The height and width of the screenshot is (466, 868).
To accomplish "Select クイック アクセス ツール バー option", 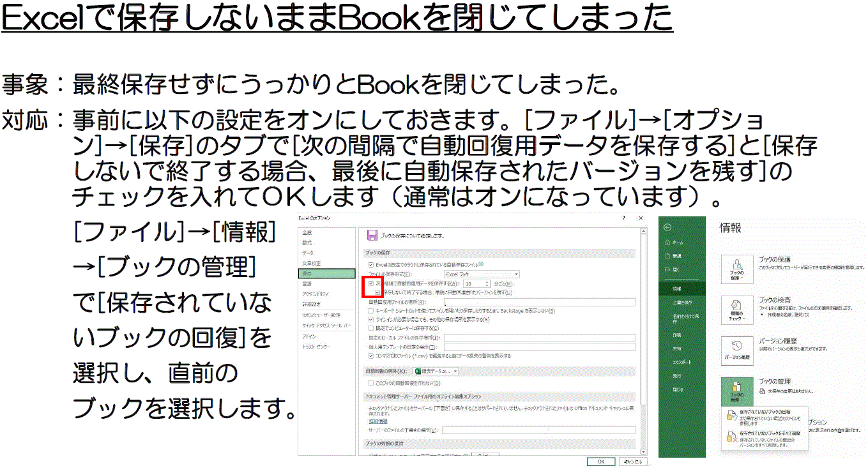I will point(326,326).
